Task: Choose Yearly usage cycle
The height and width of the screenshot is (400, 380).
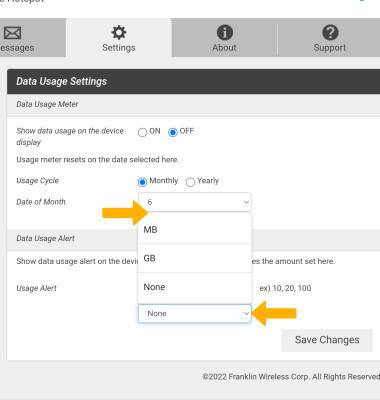Action: (x=190, y=182)
